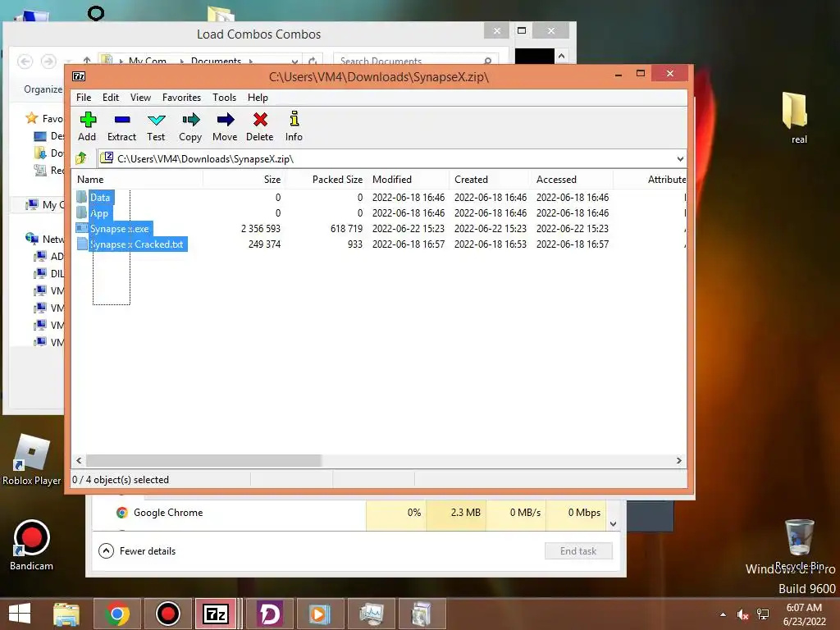The height and width of the screenshot is (630, 840).
Task: Click packed size value 618 719
Action: [x=346, y=229]
